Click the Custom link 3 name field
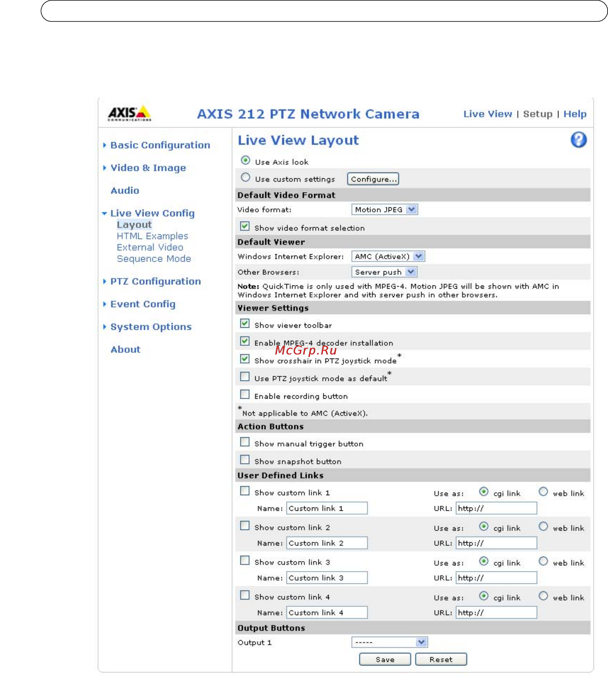This screenshot has height=700, width=608. (x=327, y=578)
